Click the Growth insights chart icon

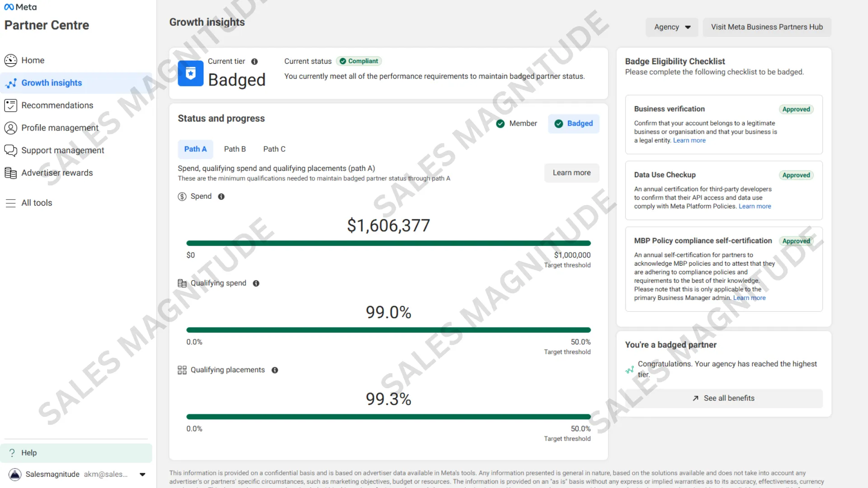(x=10, y=83)
